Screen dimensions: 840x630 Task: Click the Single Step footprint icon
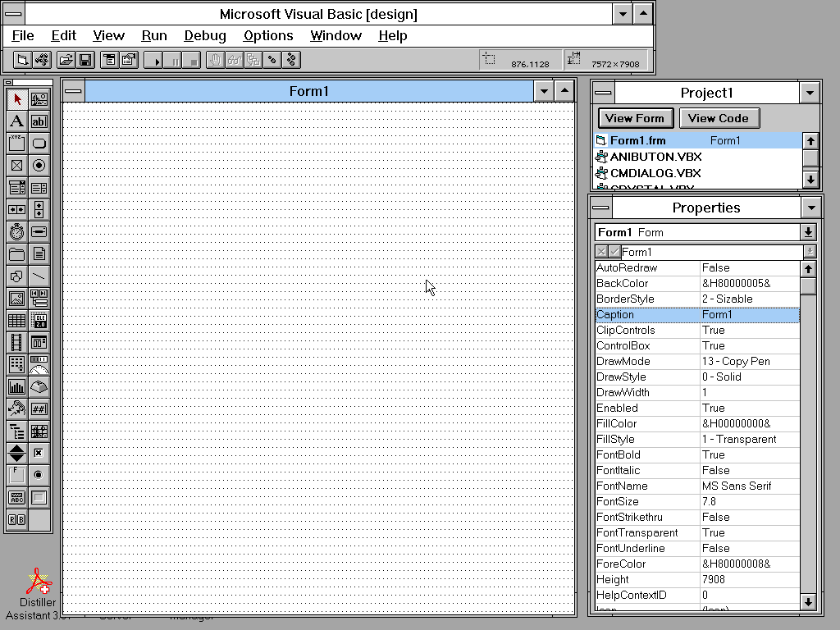click(x=272, y=59)
